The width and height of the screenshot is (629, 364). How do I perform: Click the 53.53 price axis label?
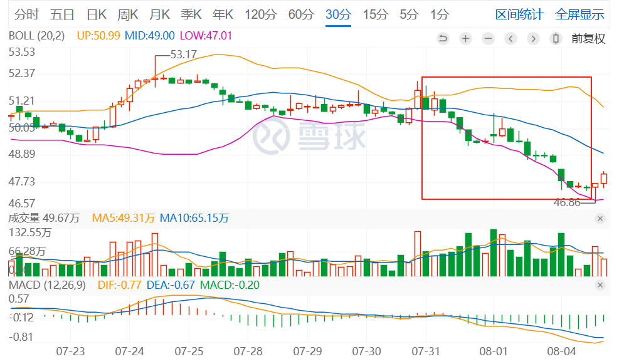(22, 52)
